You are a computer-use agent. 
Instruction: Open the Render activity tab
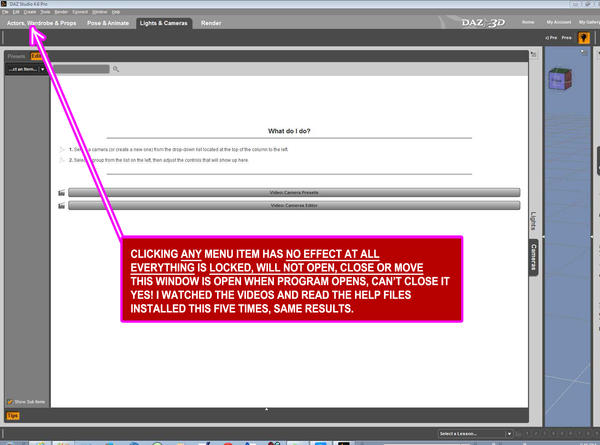(211, 23)
